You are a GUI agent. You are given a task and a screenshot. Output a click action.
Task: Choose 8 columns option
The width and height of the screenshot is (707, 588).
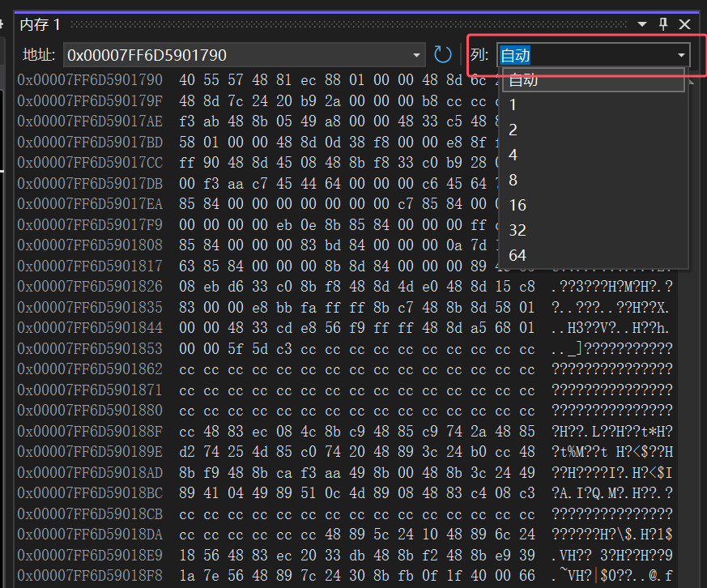594,181
